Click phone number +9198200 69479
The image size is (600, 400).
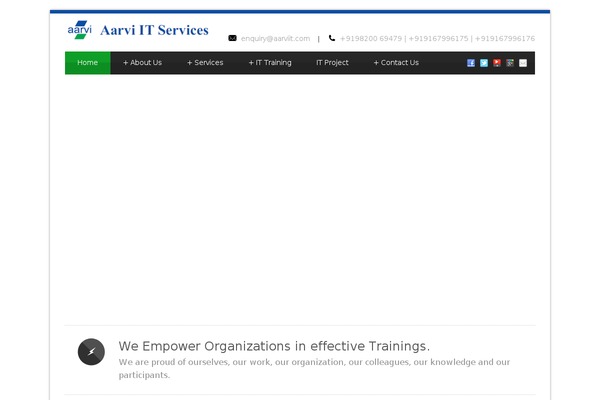point(371,38)
